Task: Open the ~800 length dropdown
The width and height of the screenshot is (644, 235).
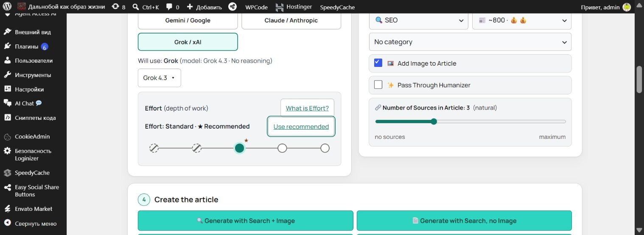Action: [x=522, y=20]
